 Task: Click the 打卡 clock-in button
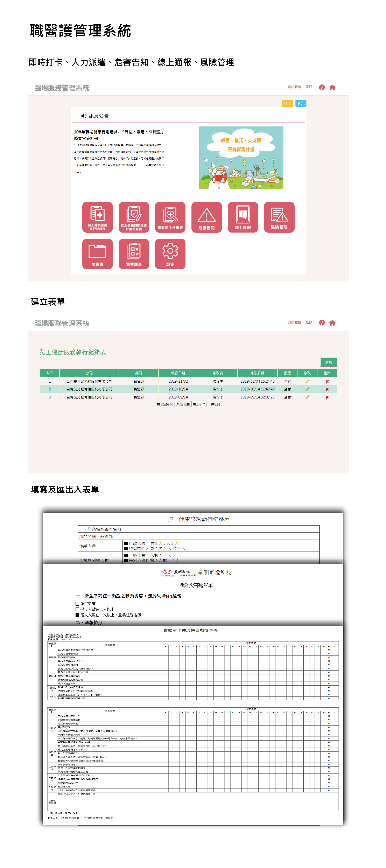[287, 103]
